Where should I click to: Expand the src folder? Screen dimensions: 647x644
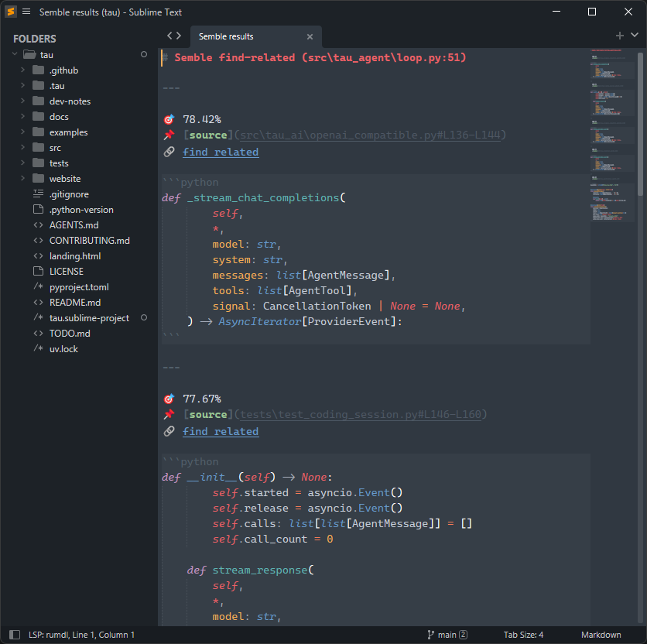(22, 147)
